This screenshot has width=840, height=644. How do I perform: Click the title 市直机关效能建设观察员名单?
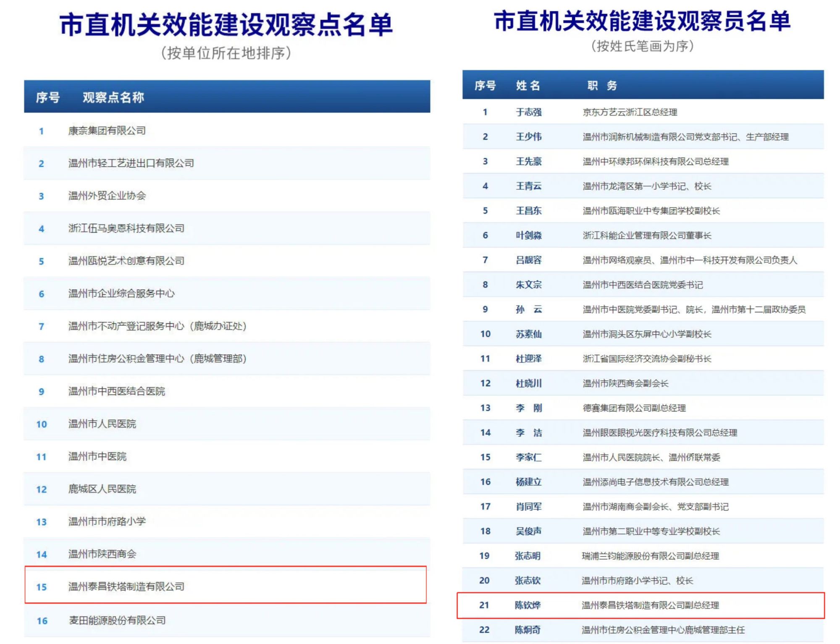pos(642,21)
